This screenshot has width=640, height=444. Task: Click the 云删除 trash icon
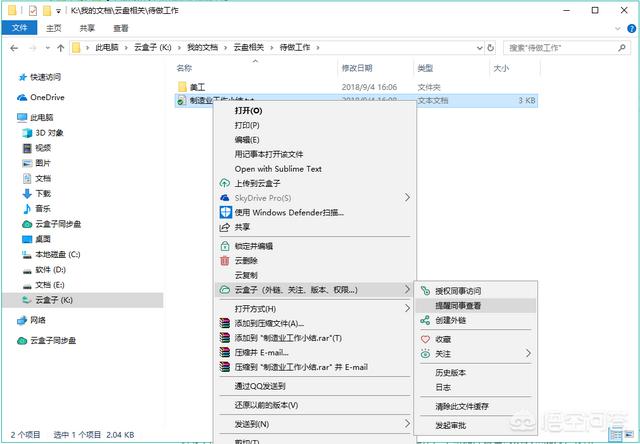pos(224,260)
